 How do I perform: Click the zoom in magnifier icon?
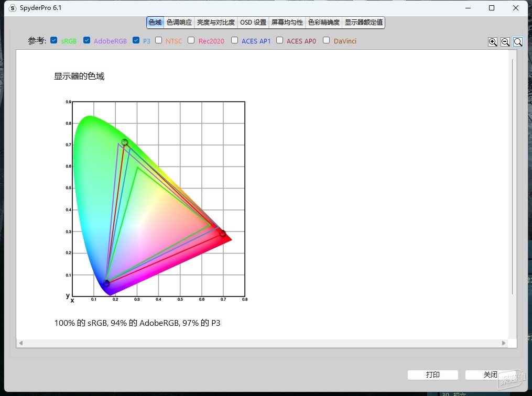click(493, 42)
